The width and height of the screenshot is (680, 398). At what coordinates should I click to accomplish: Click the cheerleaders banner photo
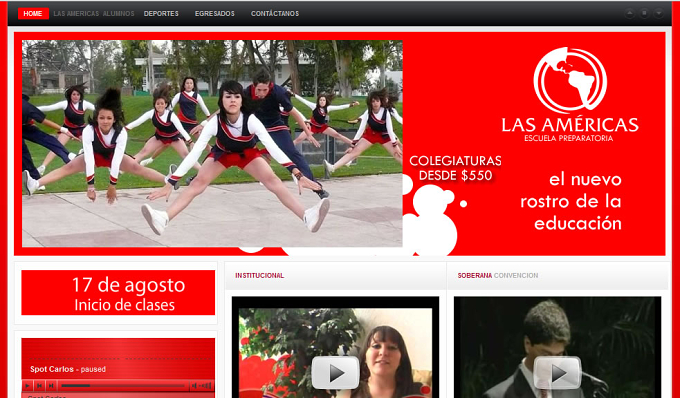pyautogui.click(x=212, y=144)
